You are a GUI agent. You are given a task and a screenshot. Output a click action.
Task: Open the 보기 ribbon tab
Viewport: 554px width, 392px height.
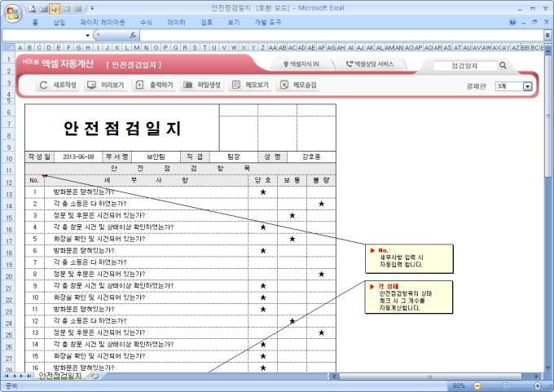(x=234, y=22)
